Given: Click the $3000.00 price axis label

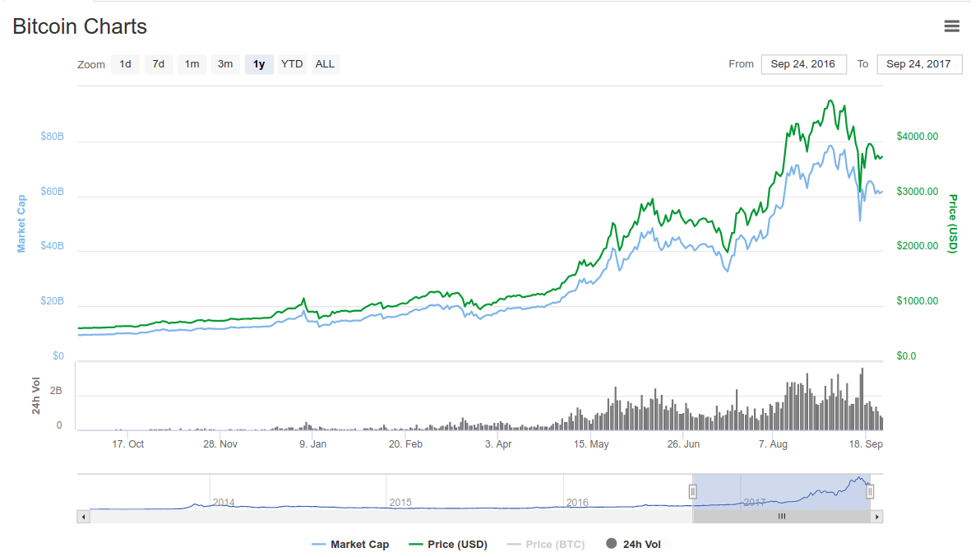Looking at the screenshot, I should click(x=918, y=192).
